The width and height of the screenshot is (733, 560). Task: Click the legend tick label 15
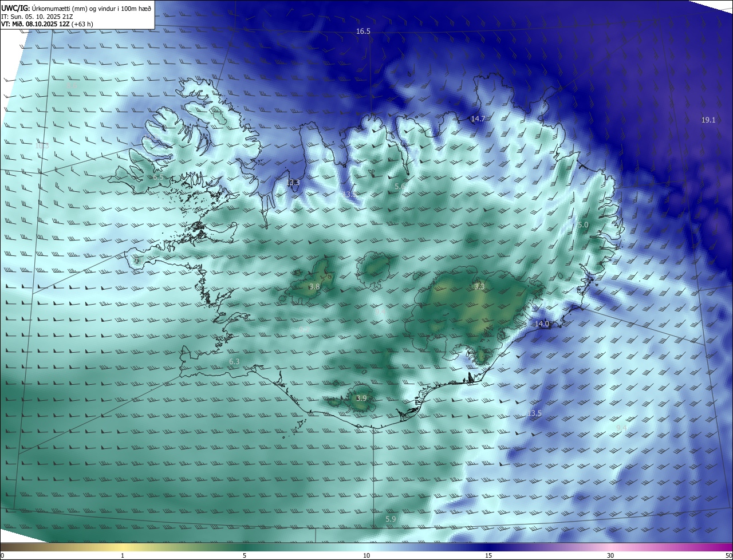(x=488, y=556)
